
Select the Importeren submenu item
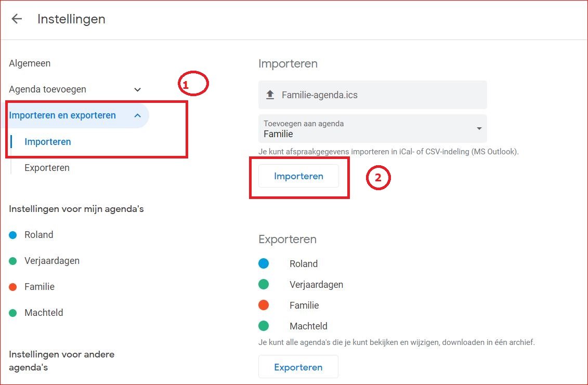[x=48, y=142]
